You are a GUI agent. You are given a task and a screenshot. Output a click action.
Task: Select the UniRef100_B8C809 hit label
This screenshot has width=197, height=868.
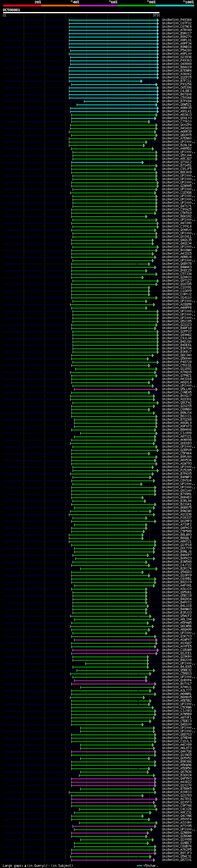point(177,172)
